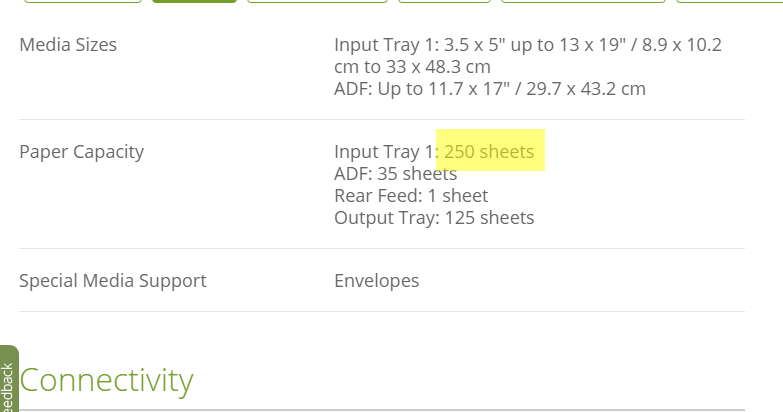The image size is (783, 412).
Task: Click the "Envelopes" value text
Action: pos(377,280)
